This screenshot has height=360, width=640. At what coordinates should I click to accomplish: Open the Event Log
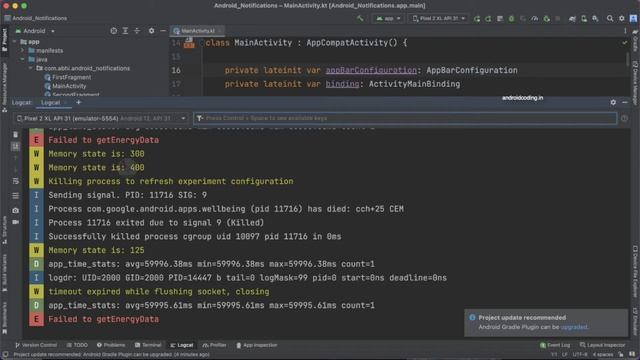555,345
